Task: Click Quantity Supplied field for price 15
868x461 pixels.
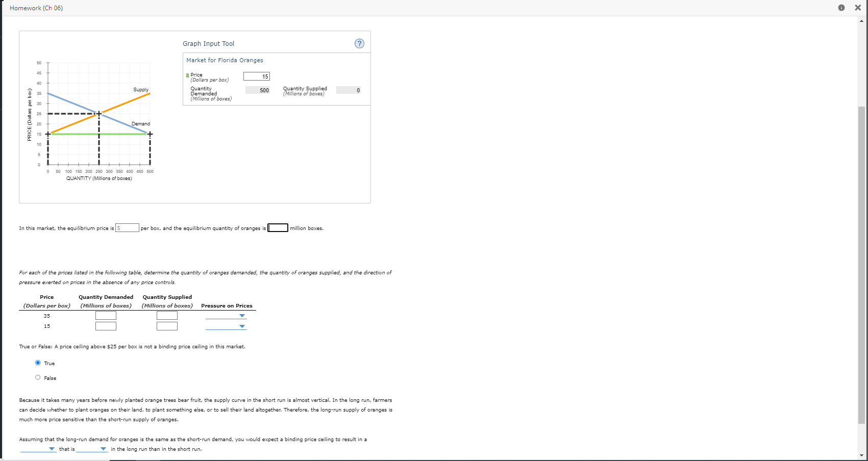Action: click(167, 326)
